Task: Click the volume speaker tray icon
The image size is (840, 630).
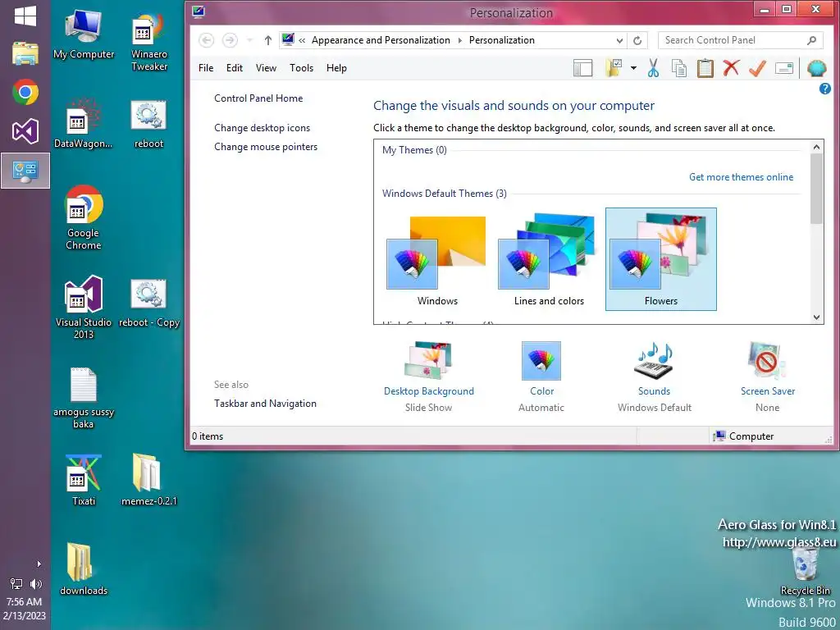Action: coord(36,584)
